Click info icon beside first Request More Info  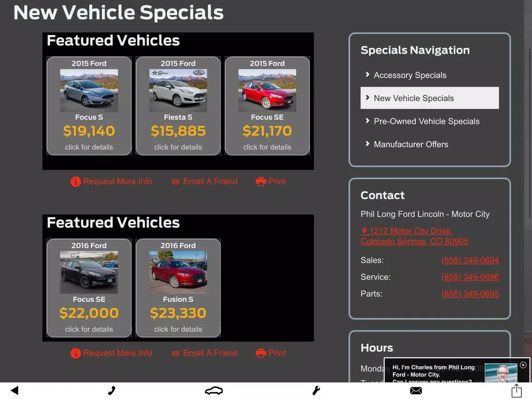pos(75,182)
